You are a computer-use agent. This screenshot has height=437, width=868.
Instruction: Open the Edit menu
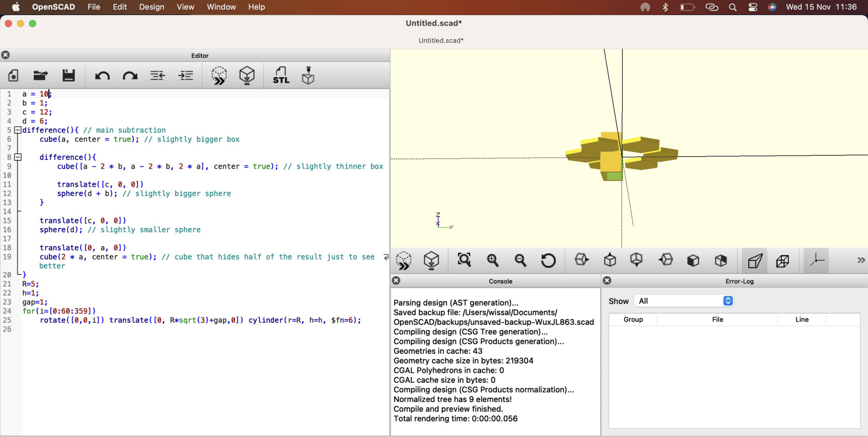point(120,7)
